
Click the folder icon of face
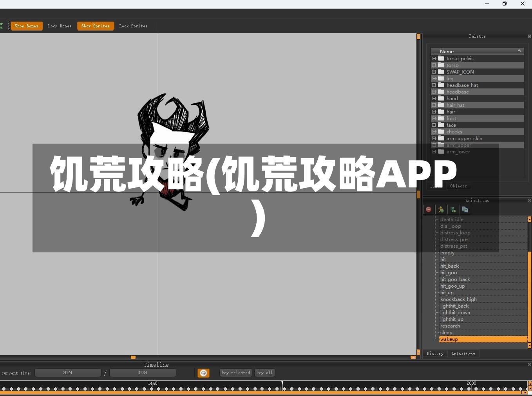pyautogui.click(x=441, y=125)
